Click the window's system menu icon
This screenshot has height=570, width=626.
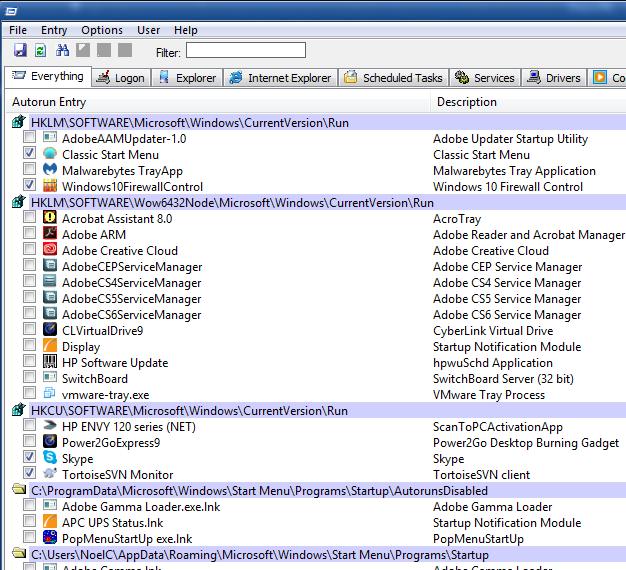point(12,11)
